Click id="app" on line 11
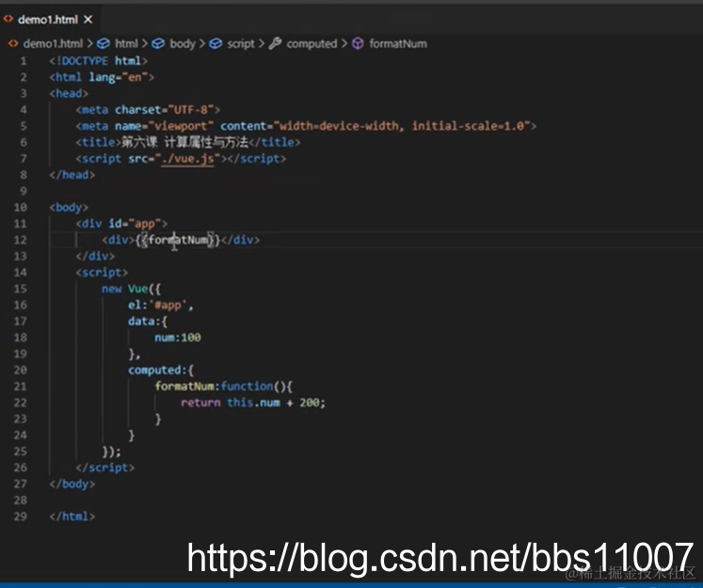Screen dimensions: 703x588 [x=135, y=224]
